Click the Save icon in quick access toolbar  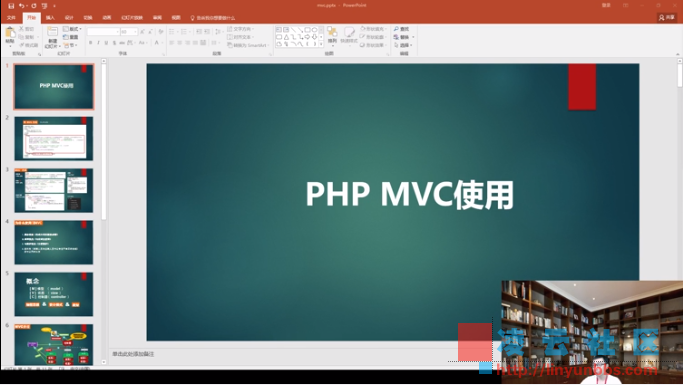tap(11, 6)
